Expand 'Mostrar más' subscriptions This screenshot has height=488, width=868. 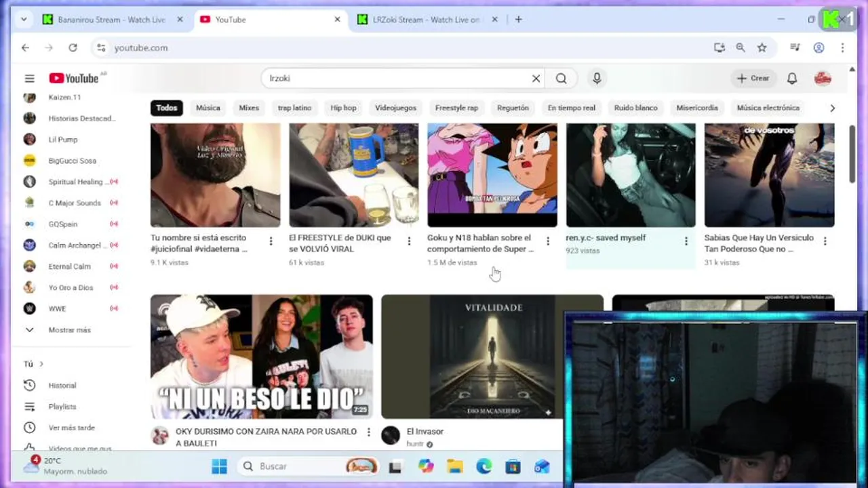[68, 330]
